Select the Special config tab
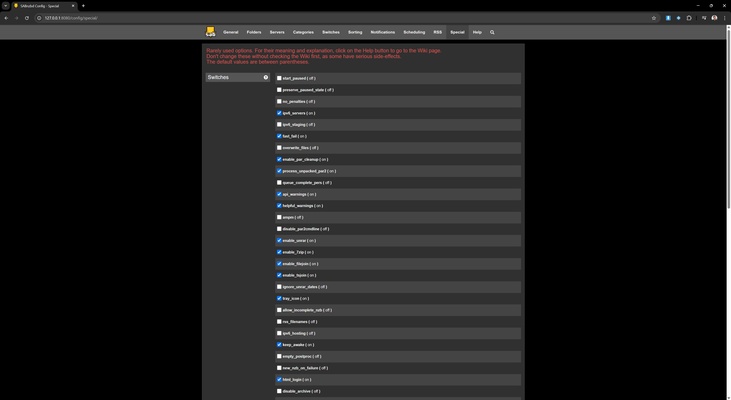Screen dimensions: 731x400 (x=457, y=32)
